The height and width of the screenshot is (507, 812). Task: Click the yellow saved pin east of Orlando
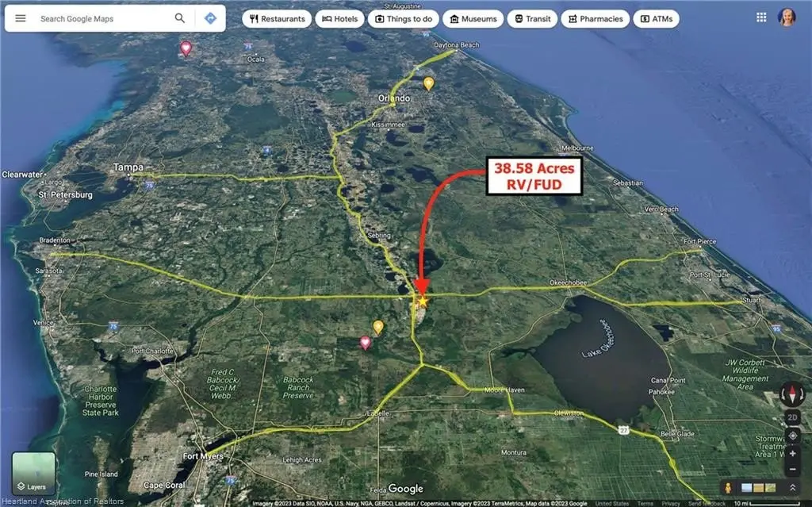coord(428,83)
